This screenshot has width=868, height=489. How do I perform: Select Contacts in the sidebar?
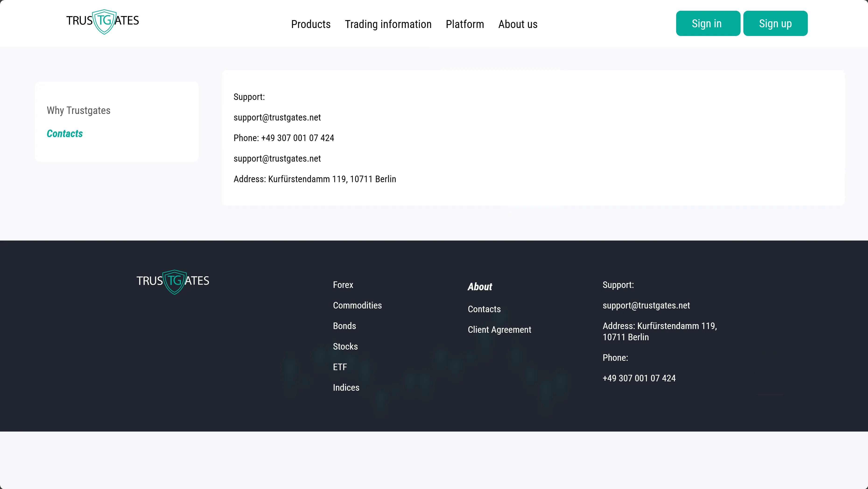65,134
